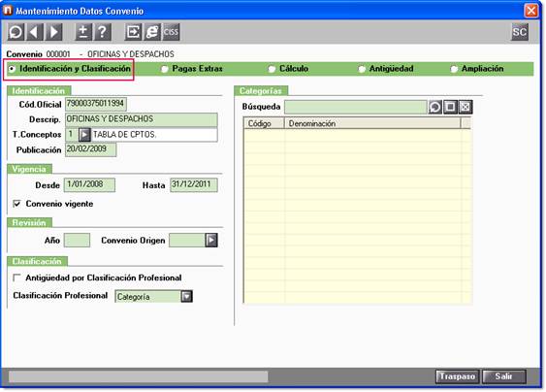Screen dimensions: 546x392
Task: Enable Antigüedad por Clasificación Profesional checkbox
Action: (x=16, y=278)
